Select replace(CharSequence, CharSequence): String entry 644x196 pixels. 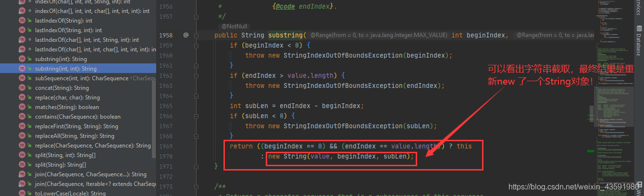pos(78,146)
